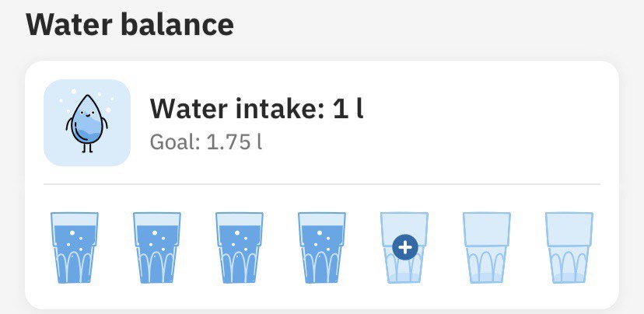
Task: Fill the sixth empty water glass
Action: click(x=487, y=248)
